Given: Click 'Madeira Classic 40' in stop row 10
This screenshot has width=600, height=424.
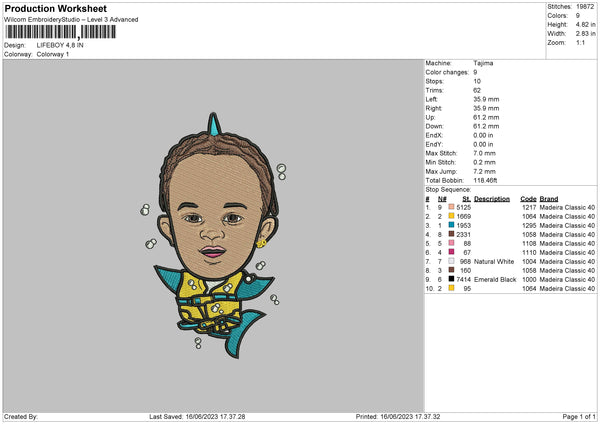Looking at the screenshot, I should coord(567,289).
